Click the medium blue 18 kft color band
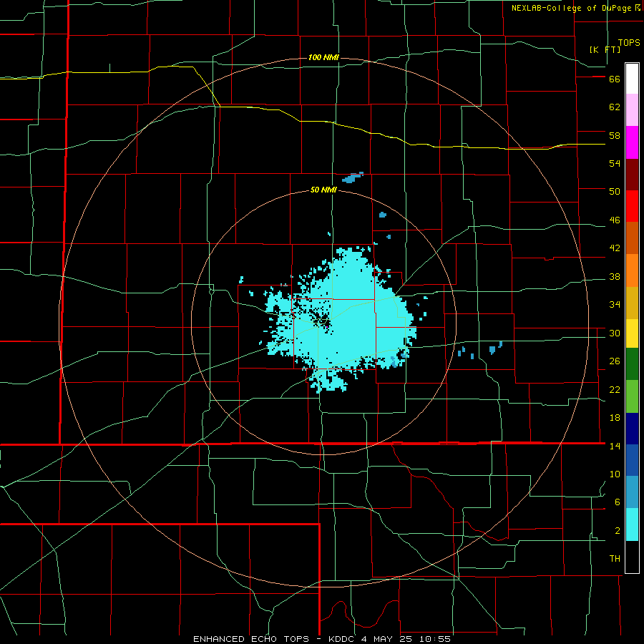 point(632,460)
